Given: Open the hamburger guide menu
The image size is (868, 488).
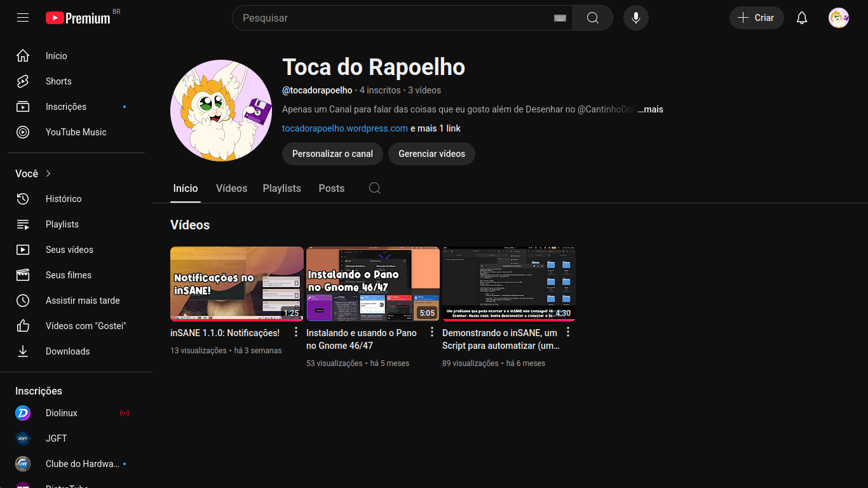Looking at the screenshot, I should [x=23, y=18].
